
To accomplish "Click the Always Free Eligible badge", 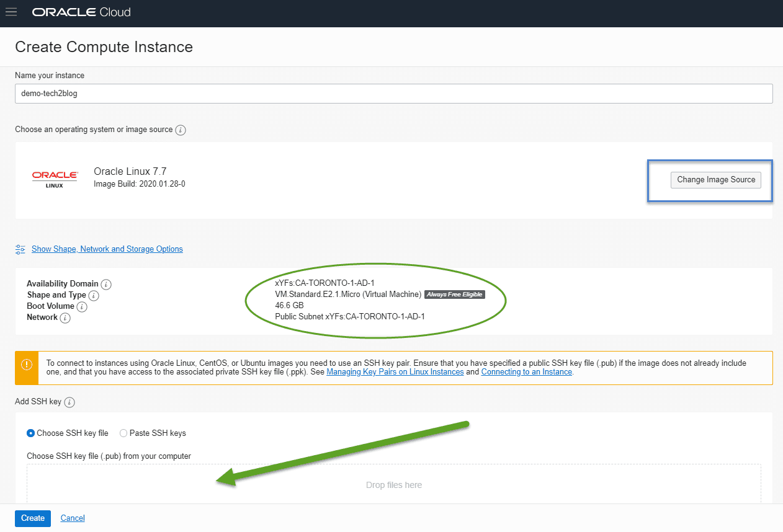I will point(455,295).
